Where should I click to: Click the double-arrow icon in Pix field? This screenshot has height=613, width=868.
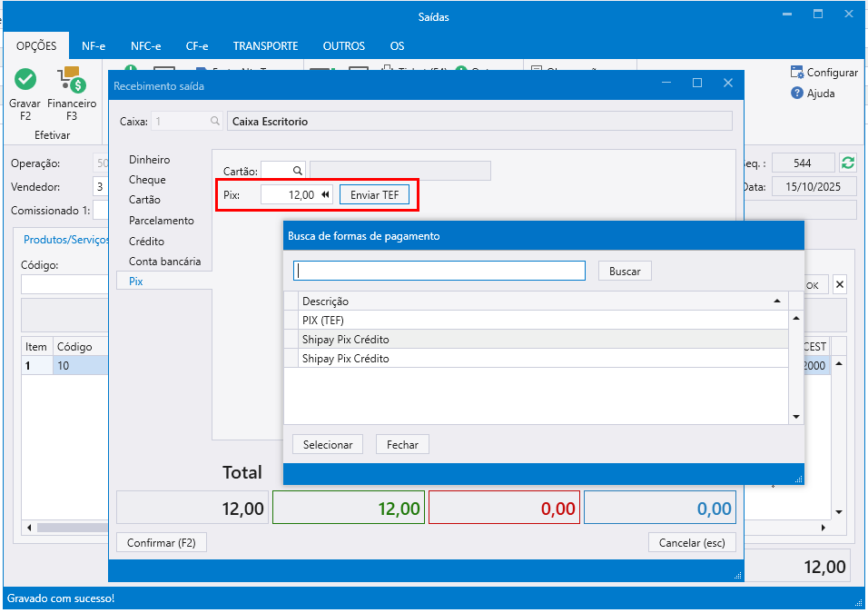[326, 194]
